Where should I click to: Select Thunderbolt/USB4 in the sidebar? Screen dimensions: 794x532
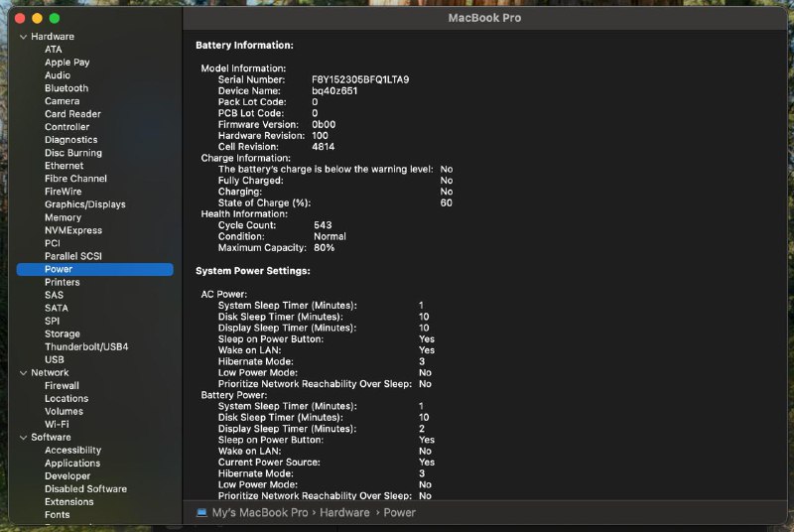click(86, 346)
